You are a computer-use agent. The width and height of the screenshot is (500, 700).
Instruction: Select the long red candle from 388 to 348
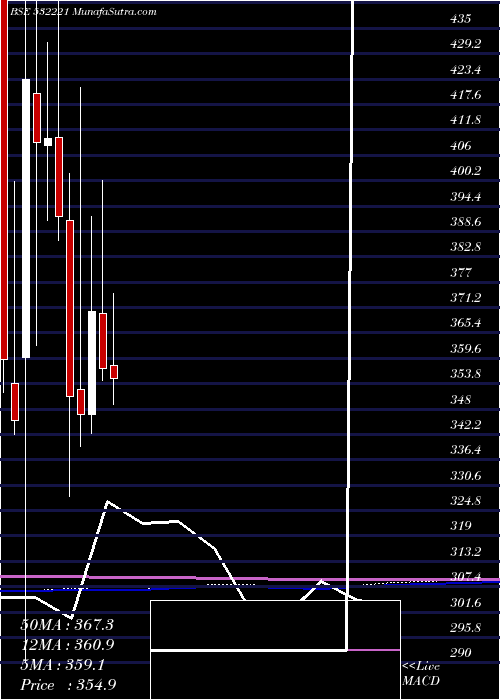70,308
